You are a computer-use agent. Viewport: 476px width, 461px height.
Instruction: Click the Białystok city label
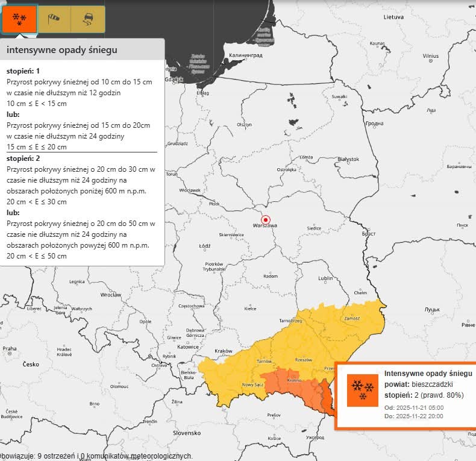(x=348, y=159)
